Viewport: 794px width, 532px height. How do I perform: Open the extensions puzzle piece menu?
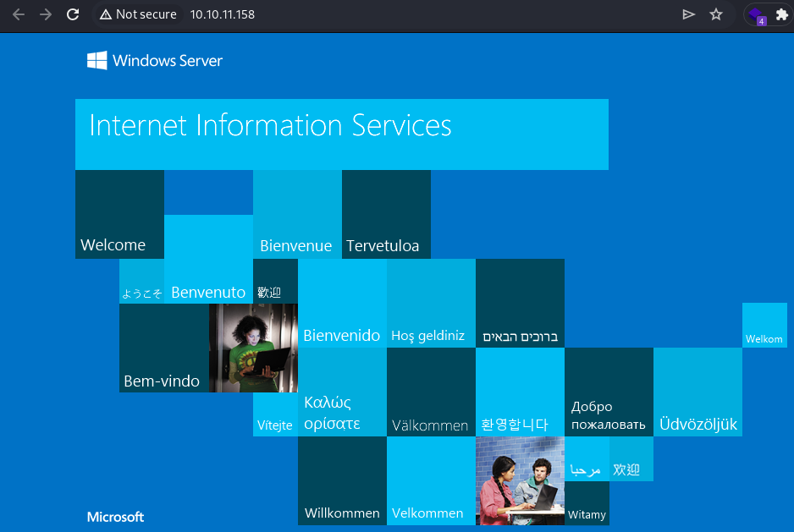point(782,14)
